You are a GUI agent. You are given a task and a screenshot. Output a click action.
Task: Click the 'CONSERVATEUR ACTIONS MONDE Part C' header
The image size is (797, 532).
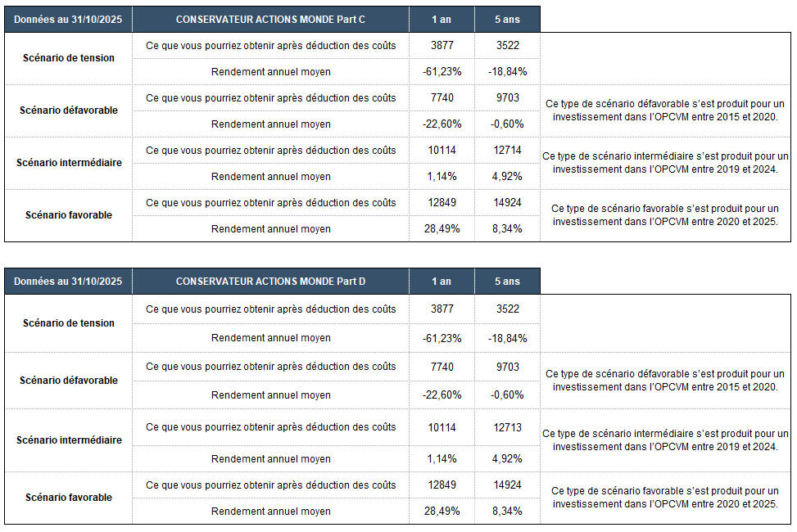pos(270,19)
